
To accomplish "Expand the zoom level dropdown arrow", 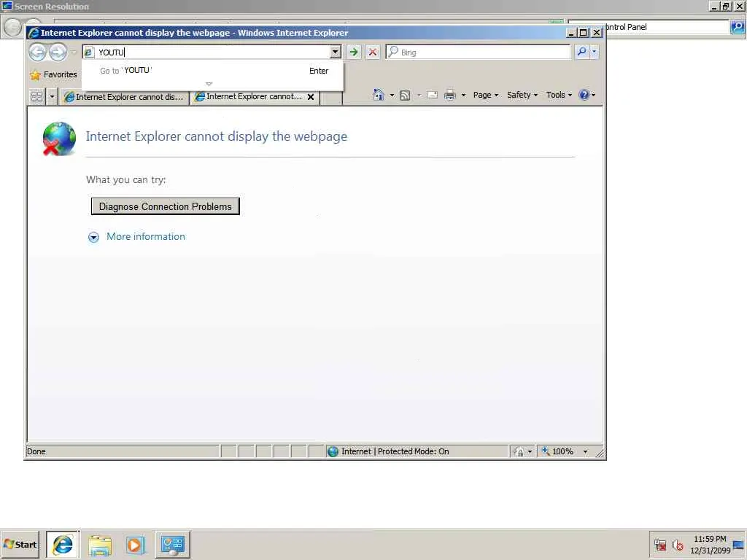I will click(585, 451).
